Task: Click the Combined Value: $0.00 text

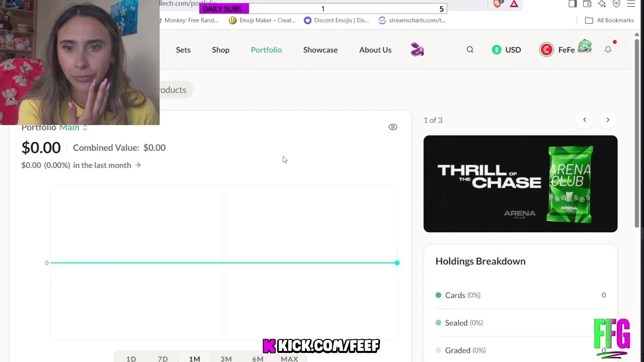Action: coord(119,148)
